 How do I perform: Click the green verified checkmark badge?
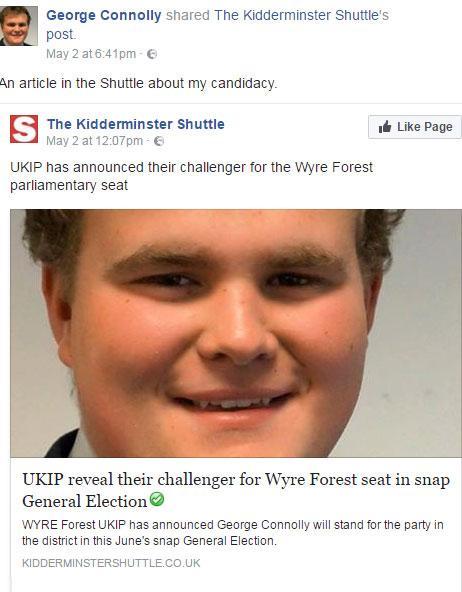coord(157,499)
